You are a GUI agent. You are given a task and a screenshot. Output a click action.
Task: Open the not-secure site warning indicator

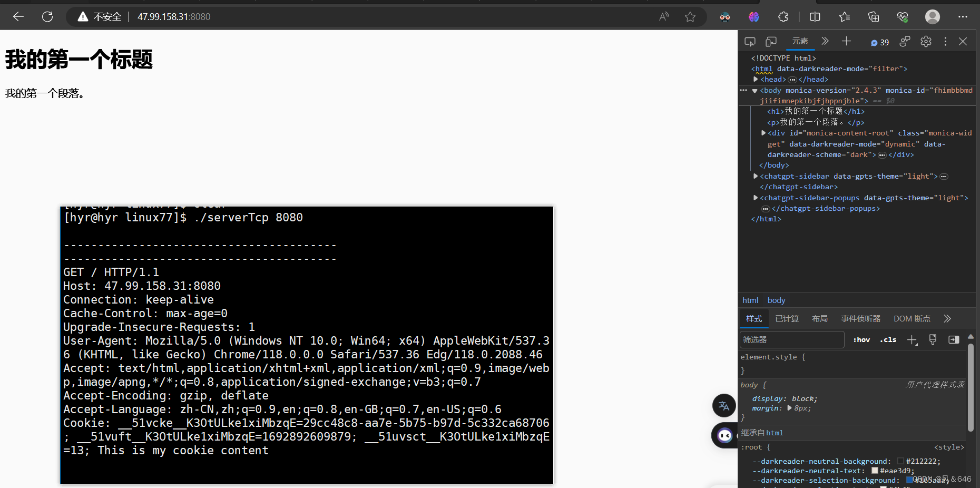click(100, 17)
